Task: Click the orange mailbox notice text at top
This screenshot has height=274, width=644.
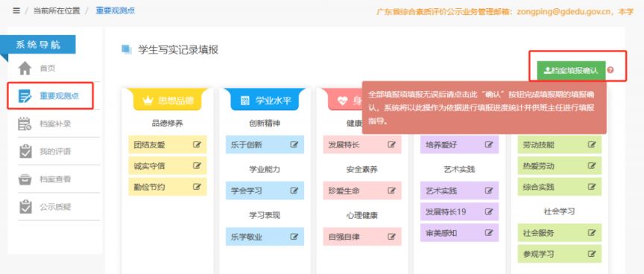Action: click(x=505, y=12)
